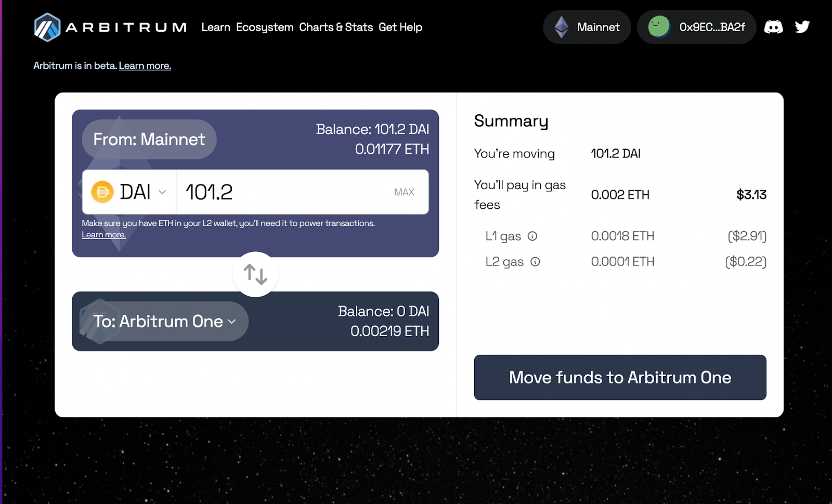The width and height of the screenshot is (832, 504).
Task: Click the ($0.22) L2 gas cost
Action: coord(746,261)
